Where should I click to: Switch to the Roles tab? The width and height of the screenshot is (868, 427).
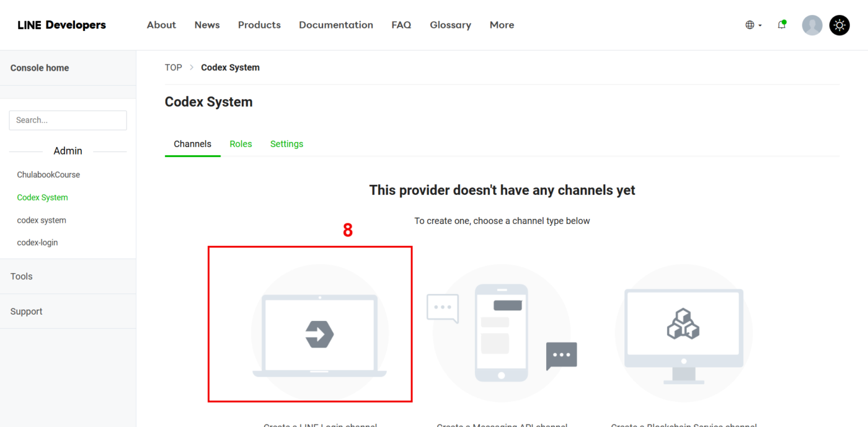(x=241, y=144)
